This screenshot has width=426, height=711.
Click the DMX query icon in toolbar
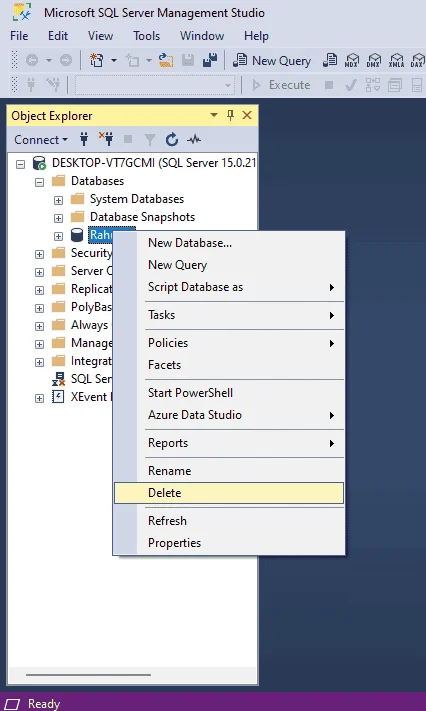coord(374,60)
